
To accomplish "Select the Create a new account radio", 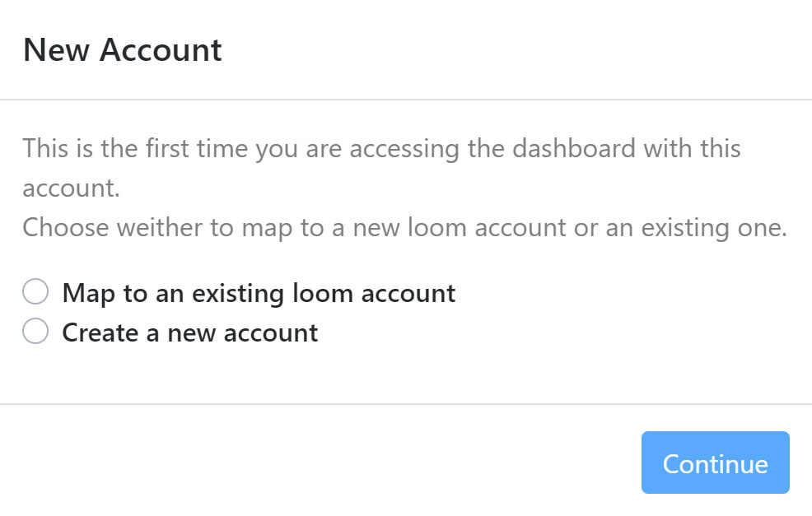I will (x=35, y=331).
